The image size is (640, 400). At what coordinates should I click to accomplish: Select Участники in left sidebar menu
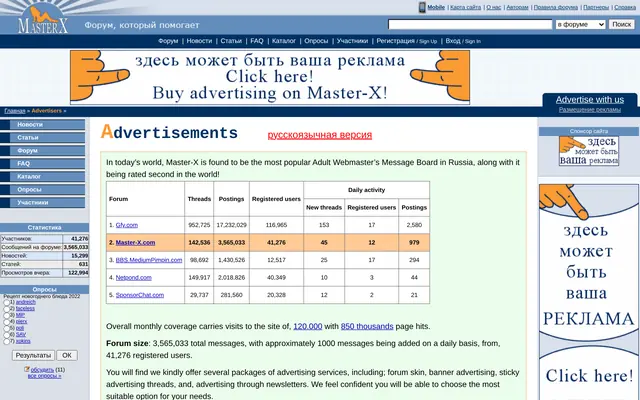click(x=42, y=202)
